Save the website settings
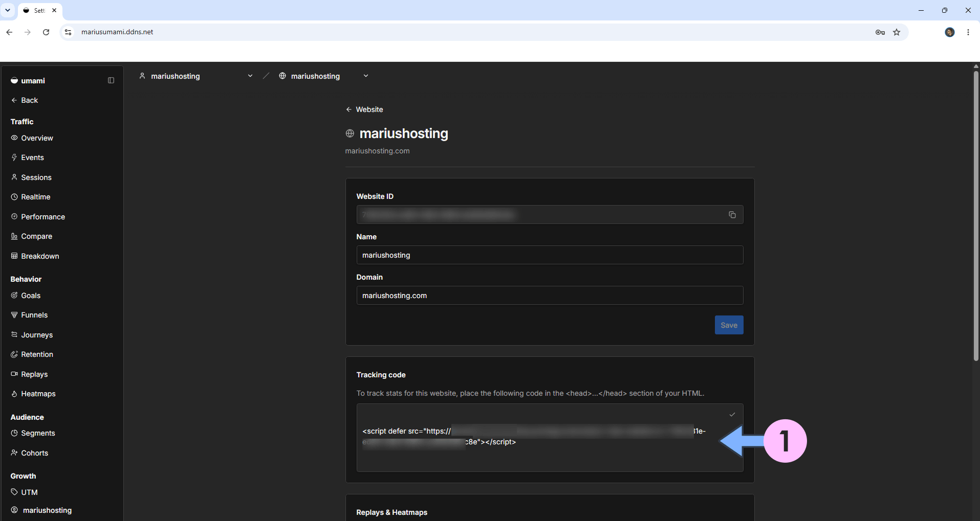 [729, 325]
